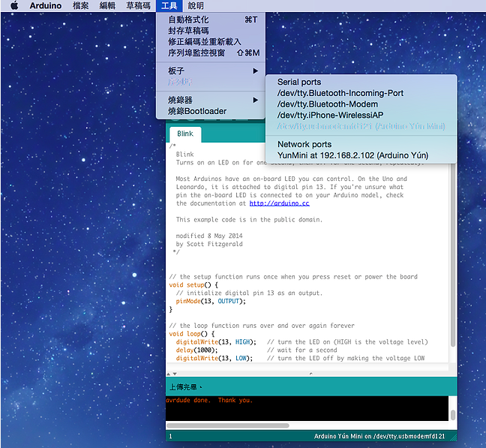Click the horizontal scrollbar below the console

[228, 425]
